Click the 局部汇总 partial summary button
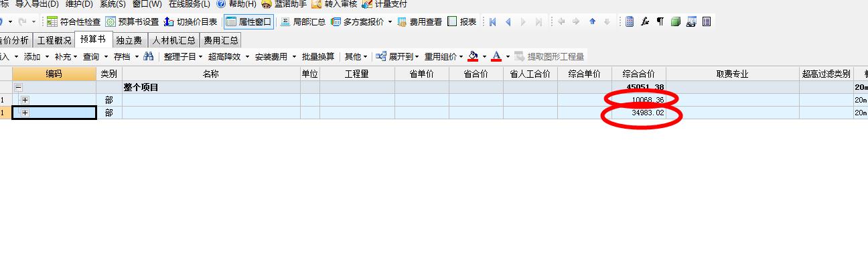This screenshot has height=258, width=868. [x=303, y=21]
